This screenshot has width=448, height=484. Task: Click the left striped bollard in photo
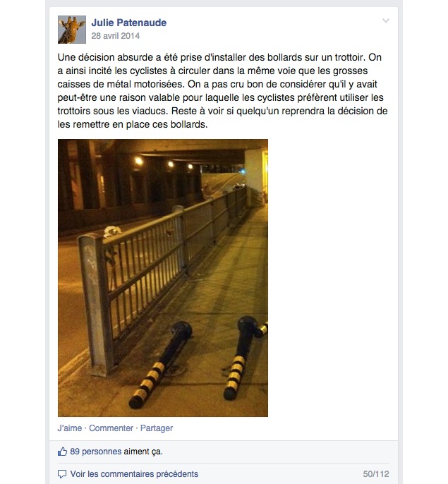pyautogui.click(x=161, y=364)
